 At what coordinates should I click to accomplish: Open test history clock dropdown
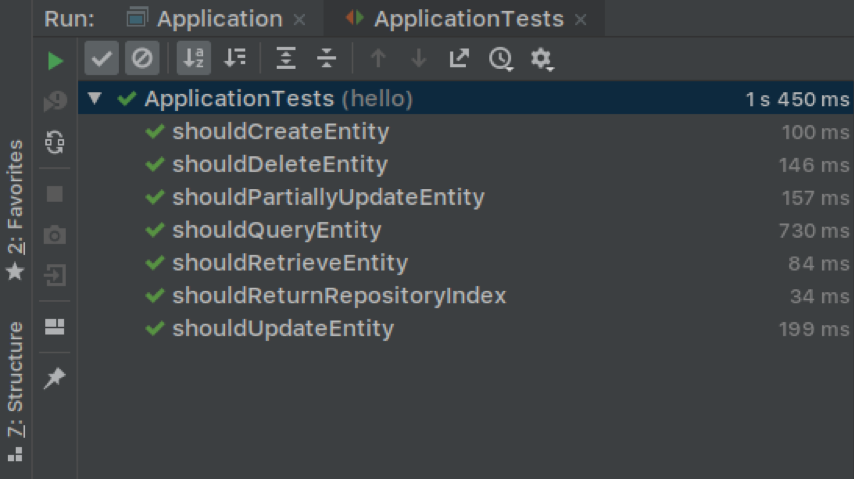pyautogui.click(x=501, y=59)
